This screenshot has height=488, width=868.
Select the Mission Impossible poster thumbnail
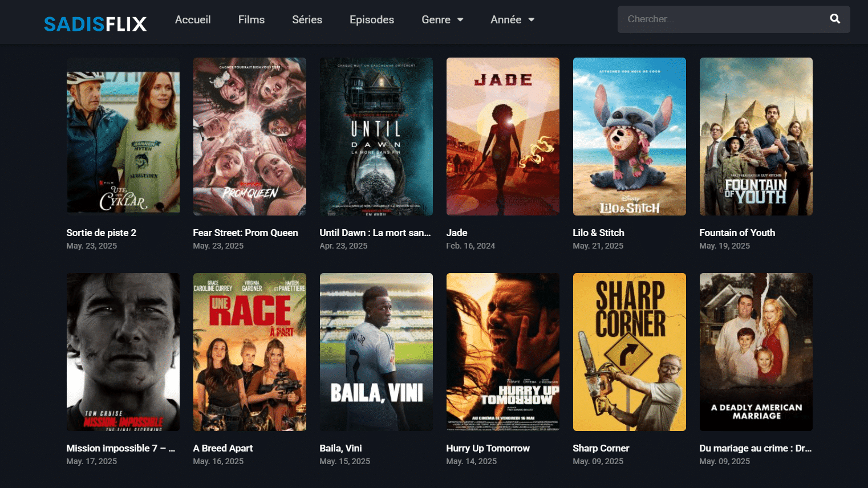tap(123, 352)
